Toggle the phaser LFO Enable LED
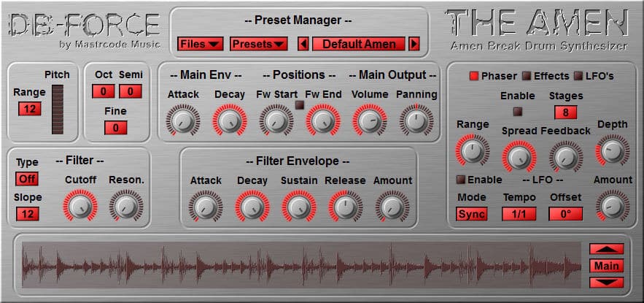 coord(461,180)
